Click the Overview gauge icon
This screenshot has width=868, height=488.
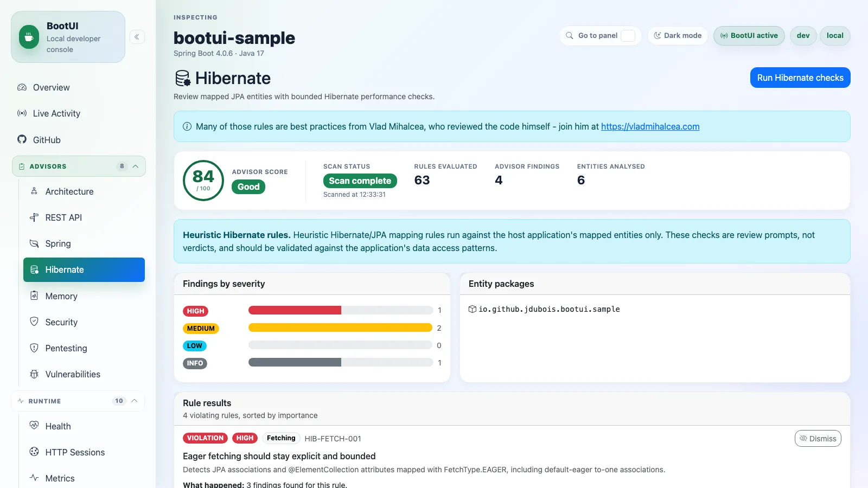[x=22, y=87]
